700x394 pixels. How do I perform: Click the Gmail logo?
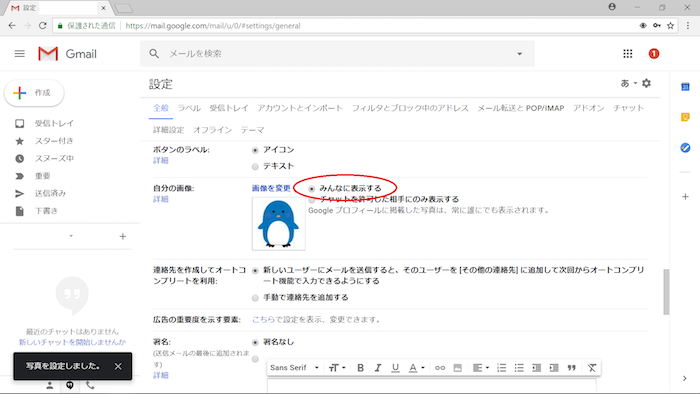(x=67, y=54)
